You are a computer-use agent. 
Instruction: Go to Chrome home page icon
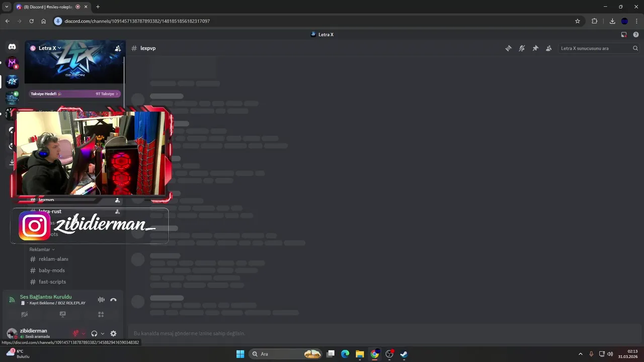(x=43, y=21)
